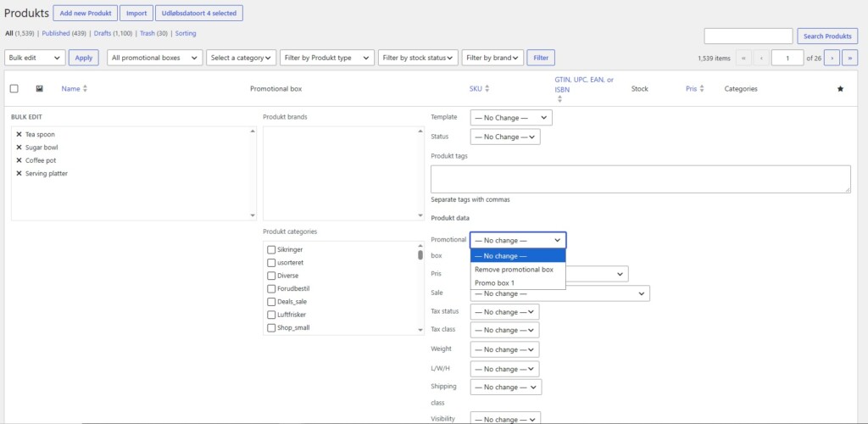Sort products by Name column
This screenshot has height=424, width=868.
pos(75,88)
